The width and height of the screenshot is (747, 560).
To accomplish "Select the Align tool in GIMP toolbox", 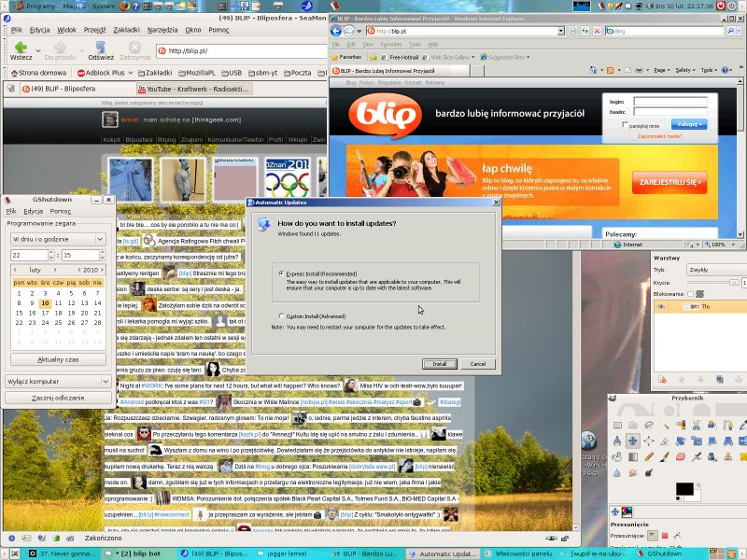I will click(x=649, y=441).
